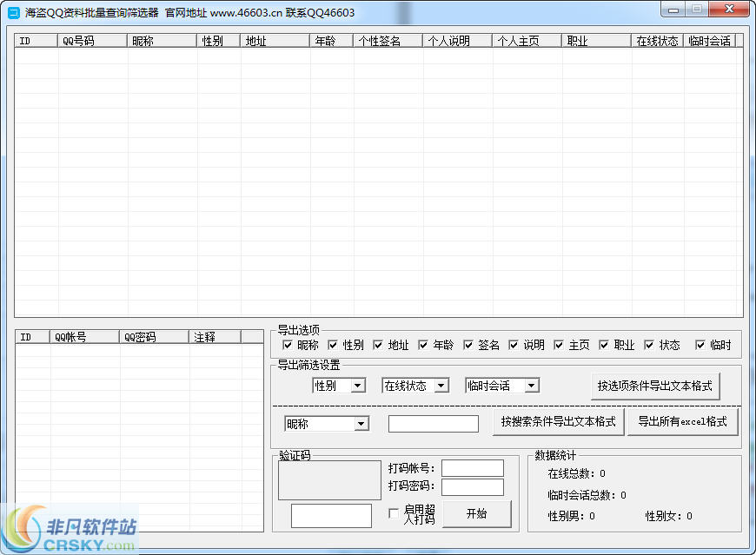Click the captcha answer input box
756x555 pixels.
coord(331,516)
